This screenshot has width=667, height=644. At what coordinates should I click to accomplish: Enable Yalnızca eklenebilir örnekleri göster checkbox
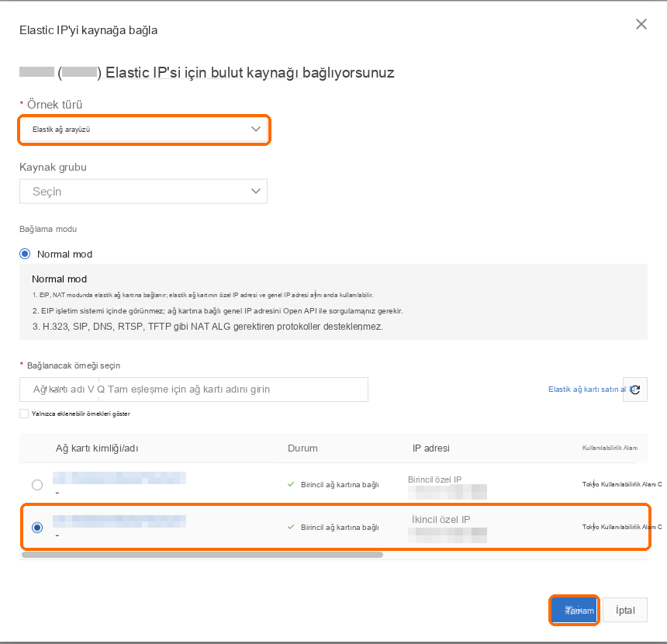pos(24,414)
